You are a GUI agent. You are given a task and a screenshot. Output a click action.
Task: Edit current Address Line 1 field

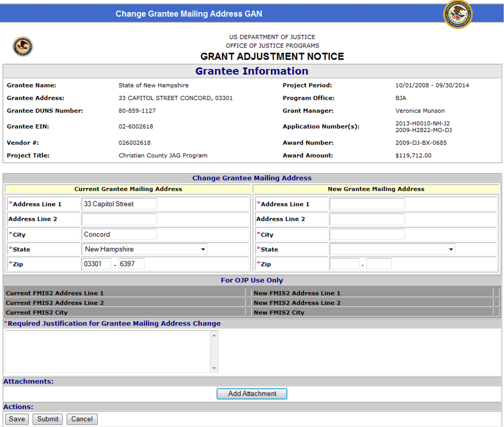click(x=120, y=204)
